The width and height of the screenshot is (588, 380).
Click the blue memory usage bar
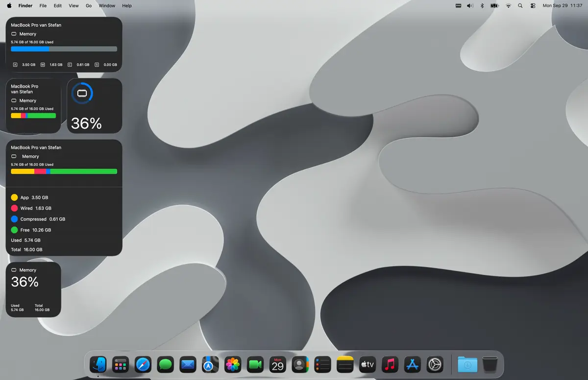[30, 49]
